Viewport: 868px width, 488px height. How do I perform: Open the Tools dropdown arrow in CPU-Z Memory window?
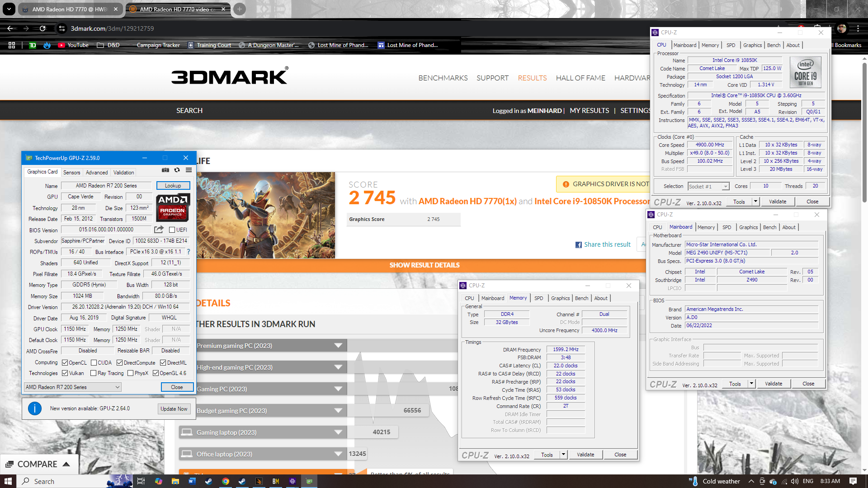coord(563,455)
